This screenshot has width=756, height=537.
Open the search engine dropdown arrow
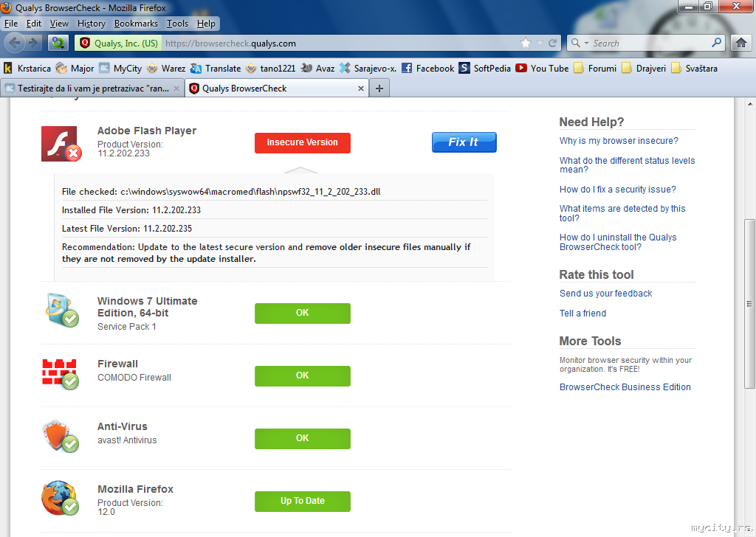coord(586,43)
